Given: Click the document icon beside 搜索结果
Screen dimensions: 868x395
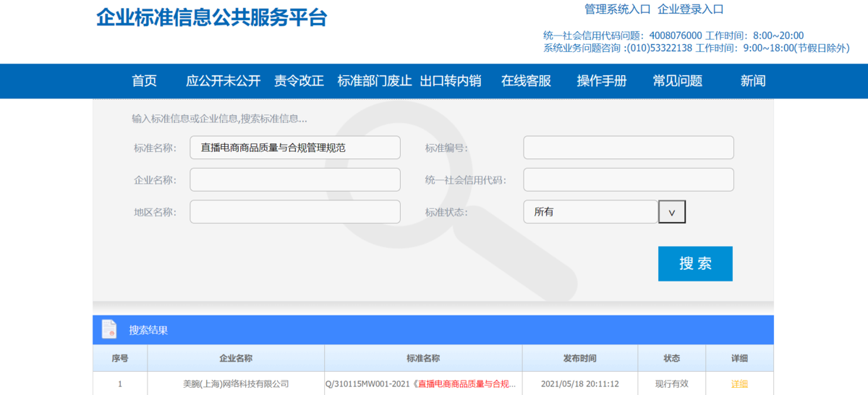Looking at the screenshot, I should pos(109,329).
